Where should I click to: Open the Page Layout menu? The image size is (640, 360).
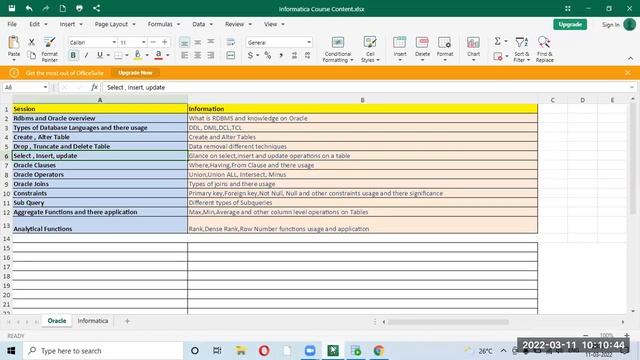[x=115, y=24]
